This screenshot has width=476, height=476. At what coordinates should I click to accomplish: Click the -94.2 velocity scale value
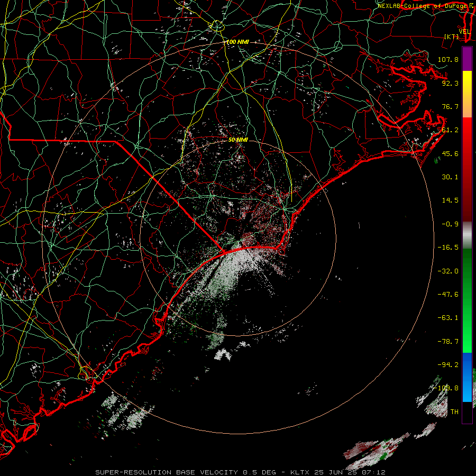click(x=448, y=365)
